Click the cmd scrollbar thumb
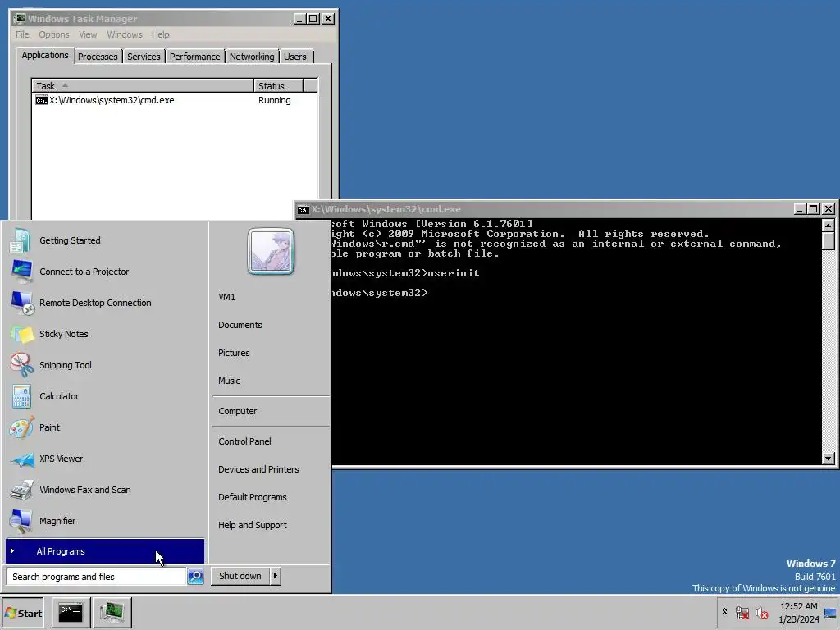Image resolution: width=840 pixels, height=630 pixels. click(x=829, y=241)
